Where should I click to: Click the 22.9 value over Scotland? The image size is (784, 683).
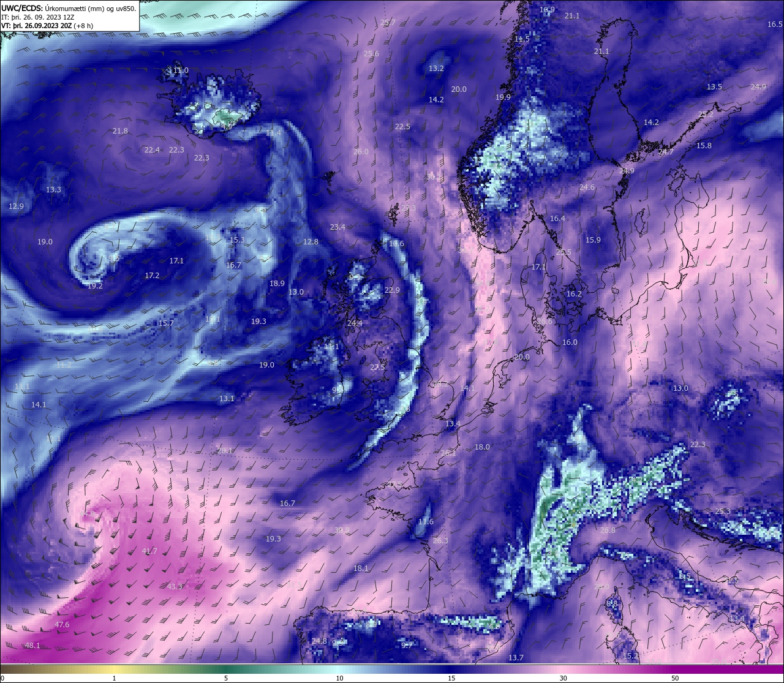pyautogui.click(x=392, y=290)
